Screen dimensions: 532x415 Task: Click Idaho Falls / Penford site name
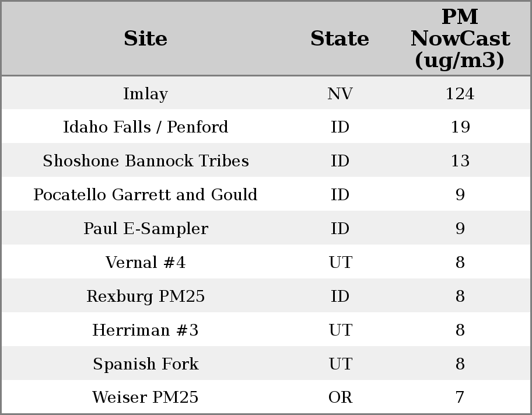(x=145, y=127)
